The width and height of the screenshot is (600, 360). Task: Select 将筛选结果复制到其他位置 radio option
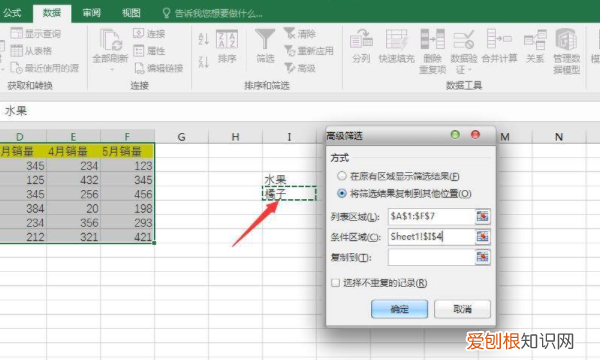tap(342, 194)
